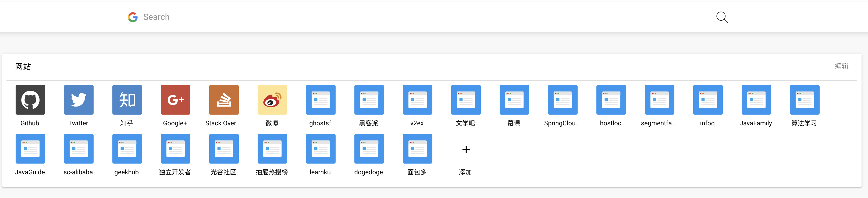Open the 微博 Weibo icon
Viewport: 868px width, 198px height.
(272, 100)
